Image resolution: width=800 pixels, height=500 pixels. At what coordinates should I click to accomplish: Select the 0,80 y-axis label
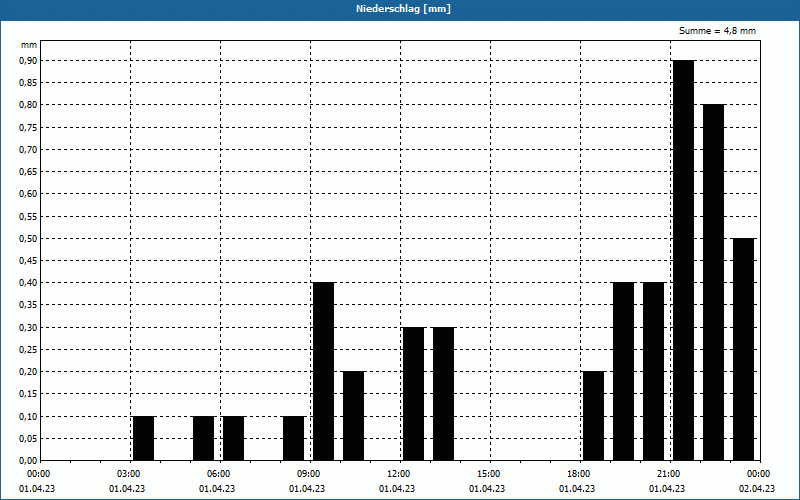[x=28, y=105]
